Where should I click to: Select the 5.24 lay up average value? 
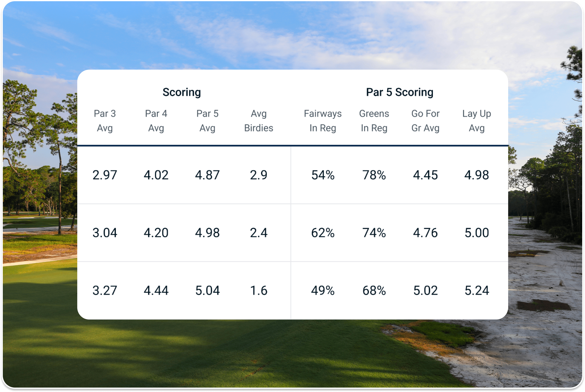click(x=477, y=291)
